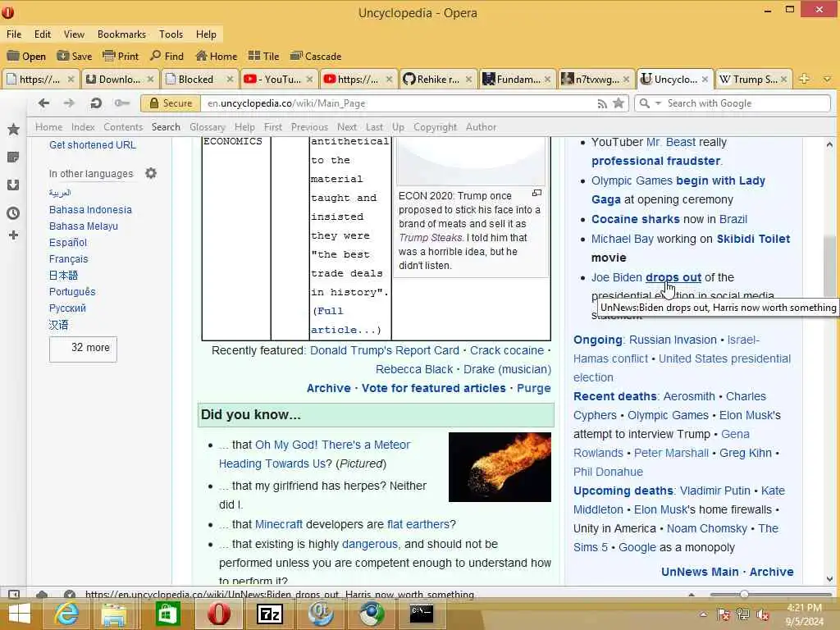This screenshot has width=840, height=630.
Task: Open the UnNews Main link
Action: [700, 572]
